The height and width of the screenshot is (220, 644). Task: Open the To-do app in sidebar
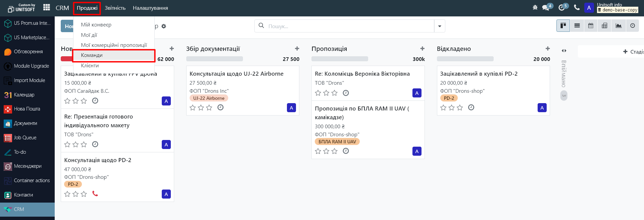[x=27, y=152]
